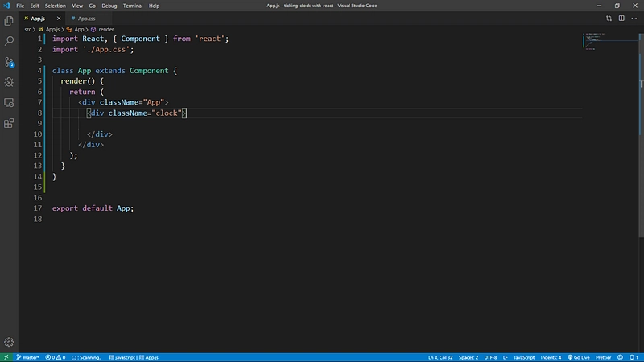Open the Extensions view icon
The height and width of the screenshot is (362, 644).
coord(9,123)
